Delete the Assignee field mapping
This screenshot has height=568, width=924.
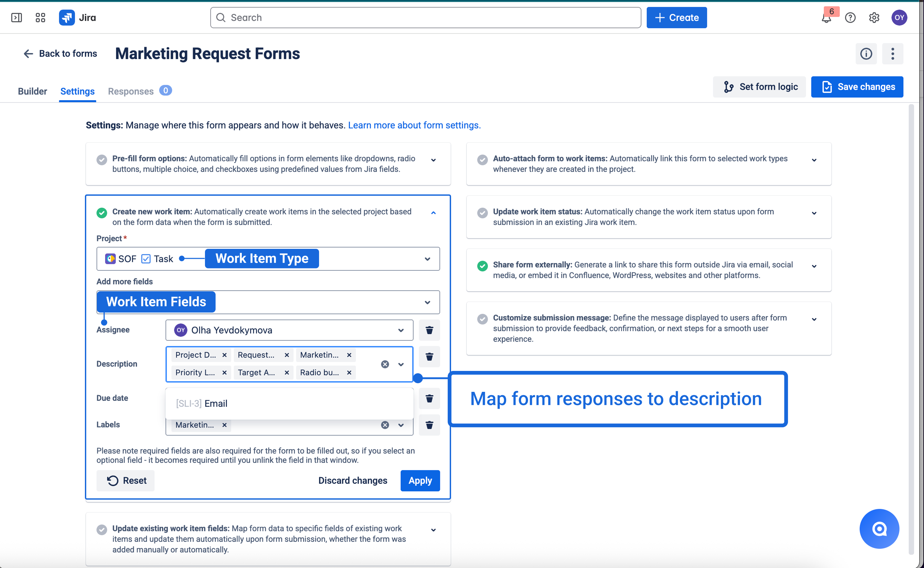coord(429,330)
